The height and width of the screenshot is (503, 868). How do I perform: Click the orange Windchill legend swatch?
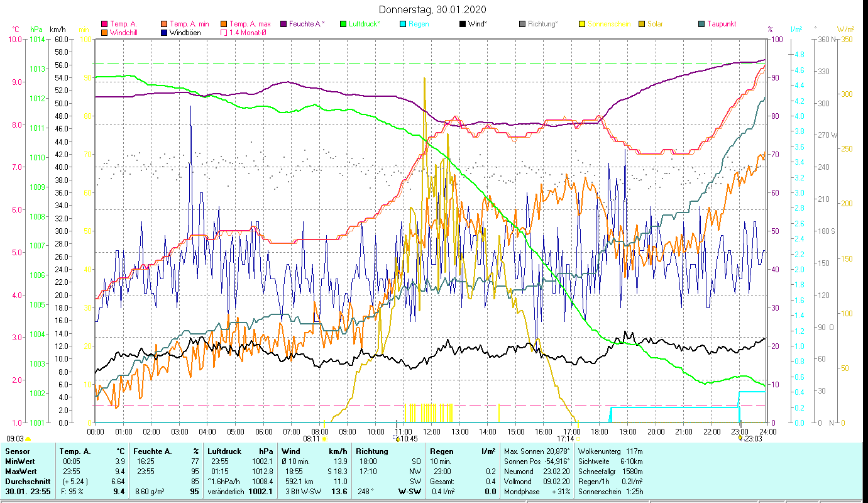coord(104,33)
